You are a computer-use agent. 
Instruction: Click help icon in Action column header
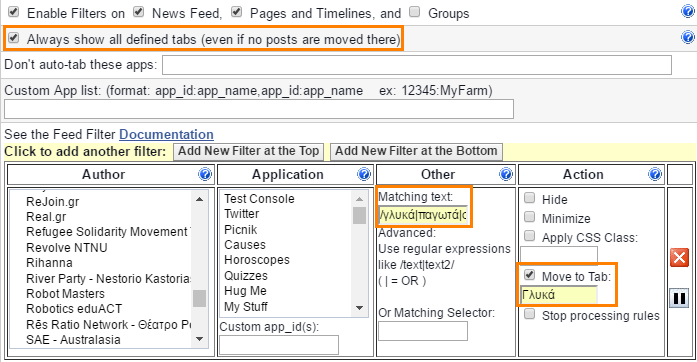pyautogui.click(x=655, y=174)
